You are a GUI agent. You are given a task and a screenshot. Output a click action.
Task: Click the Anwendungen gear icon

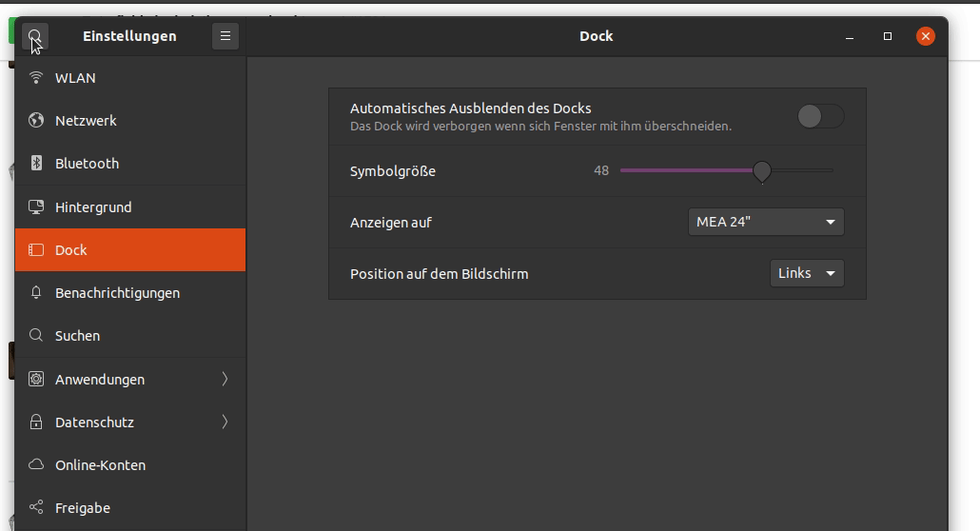pyautogui.click(x=36, y=379)
